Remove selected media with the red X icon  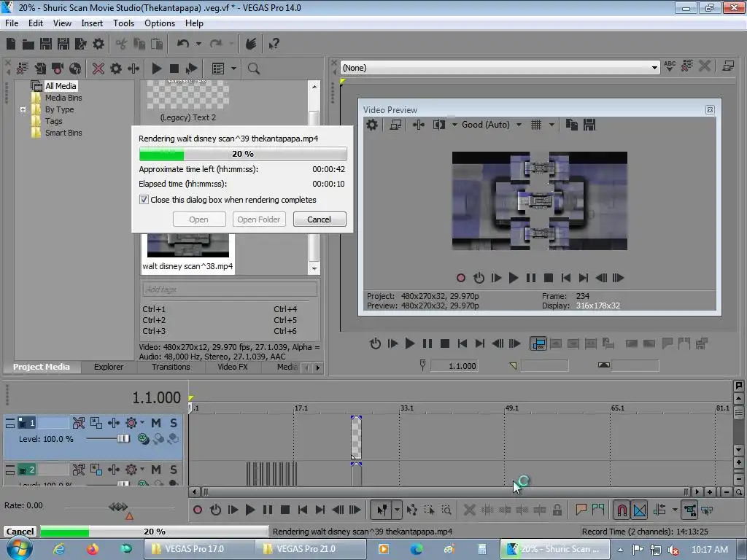pyautogui.click(x=98, y=69)
